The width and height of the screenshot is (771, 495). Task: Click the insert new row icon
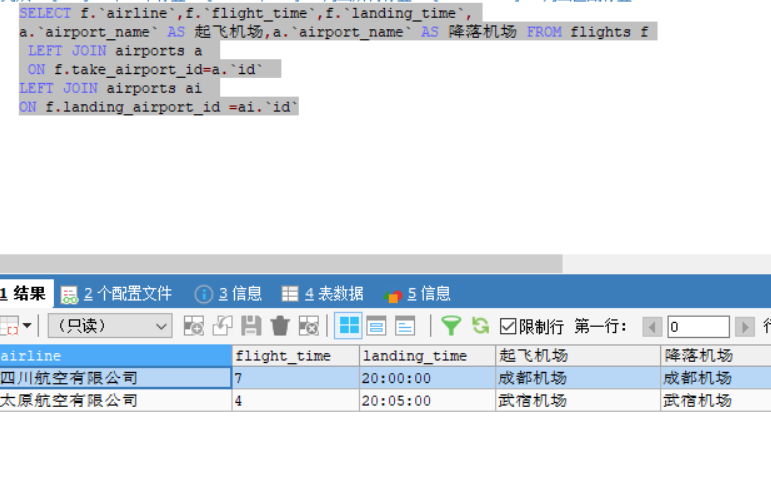pos(193,326)
